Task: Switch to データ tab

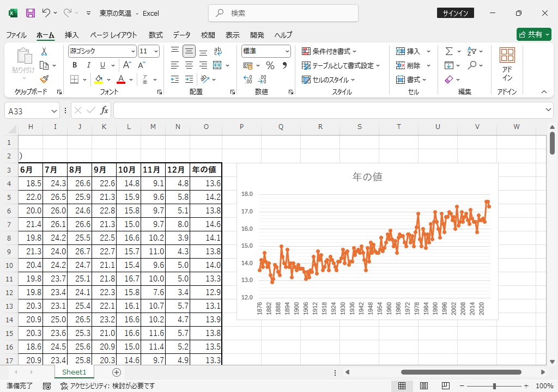Action: (x=182, y=35)
